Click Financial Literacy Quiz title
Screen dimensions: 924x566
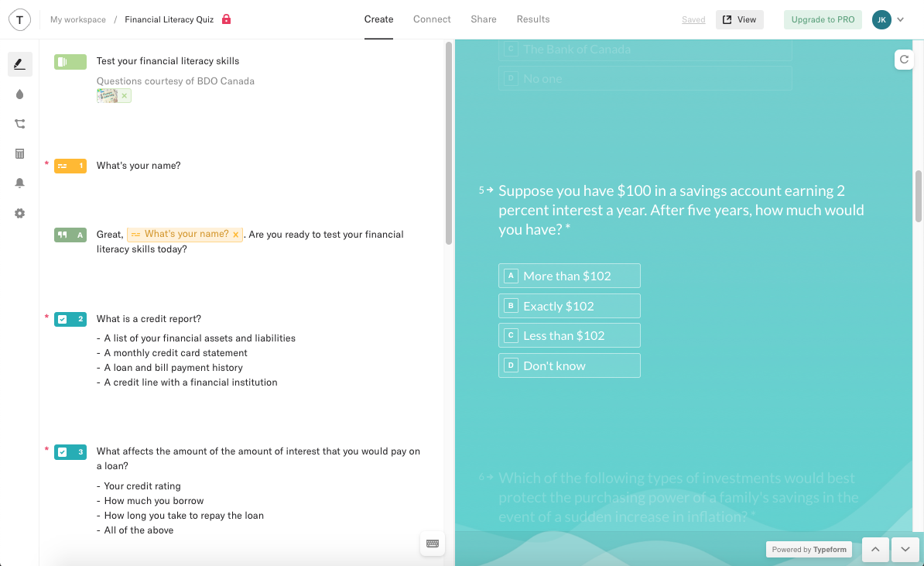tap(169, 19)
